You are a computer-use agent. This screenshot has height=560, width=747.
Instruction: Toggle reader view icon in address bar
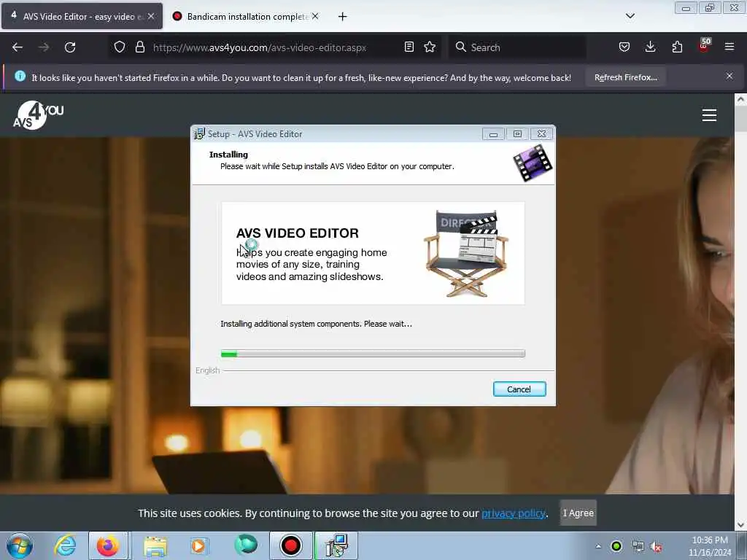click(x=409, y=47)
